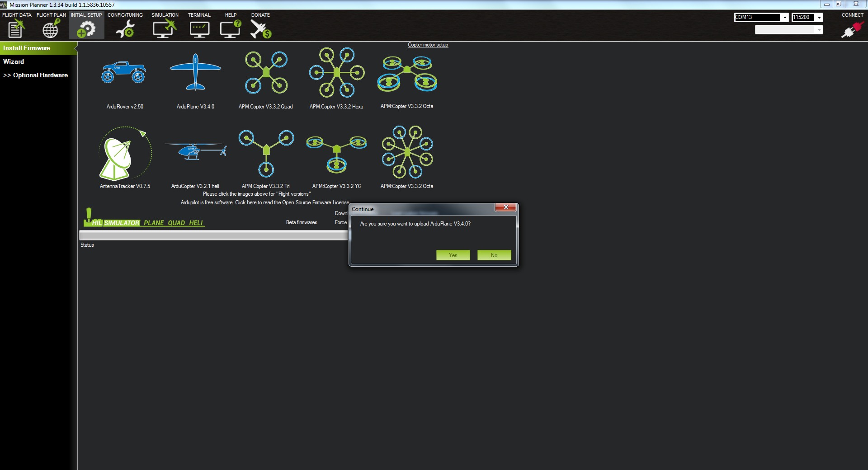Screen dimensions: 868x470
Task: Switch to the Config/Tuning tab
Action: 125,25
